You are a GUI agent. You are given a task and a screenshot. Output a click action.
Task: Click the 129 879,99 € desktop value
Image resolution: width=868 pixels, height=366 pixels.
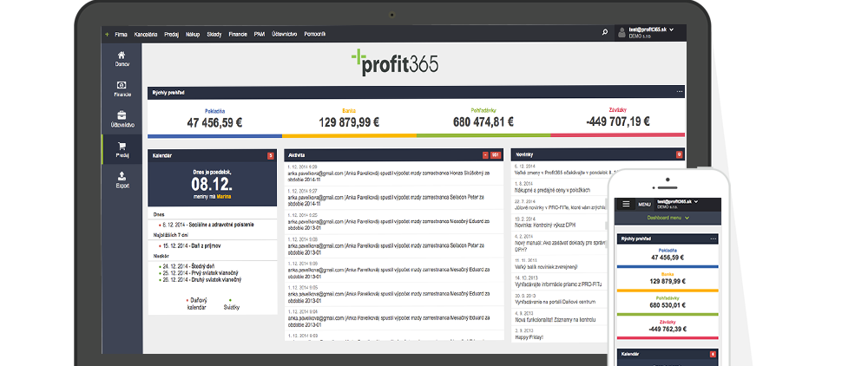349,123
